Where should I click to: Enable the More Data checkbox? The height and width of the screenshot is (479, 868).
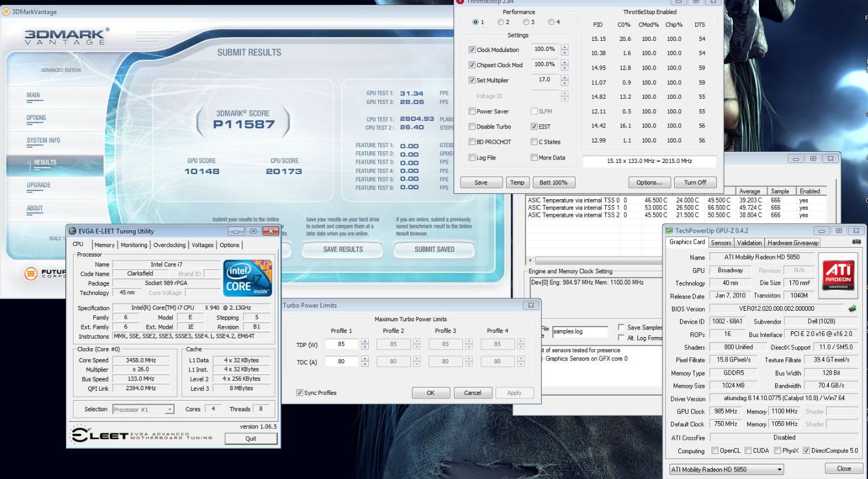534,157
